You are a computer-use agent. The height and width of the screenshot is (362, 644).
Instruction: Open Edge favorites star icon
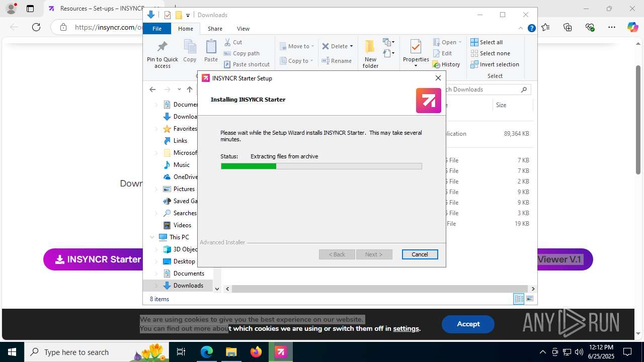(x=545, y=27)
